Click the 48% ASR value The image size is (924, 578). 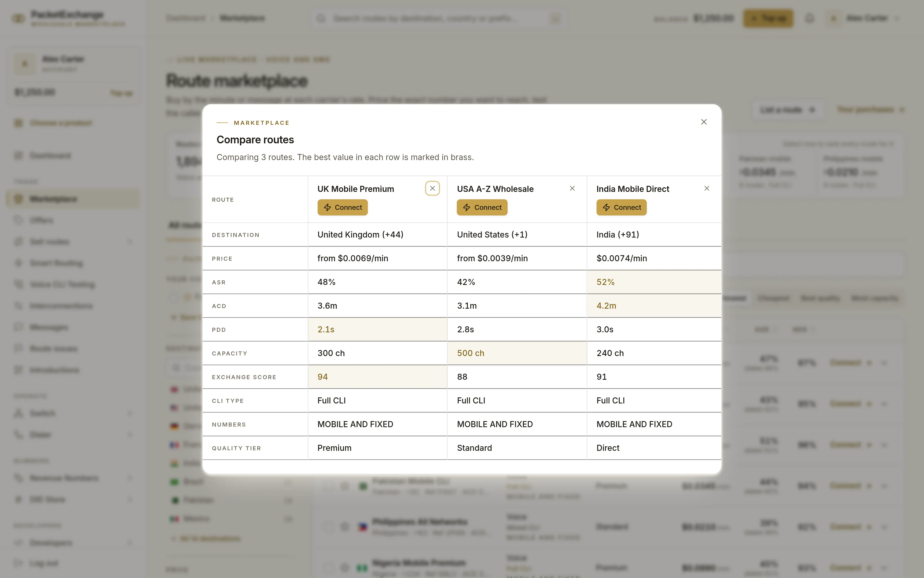point(326,282)
